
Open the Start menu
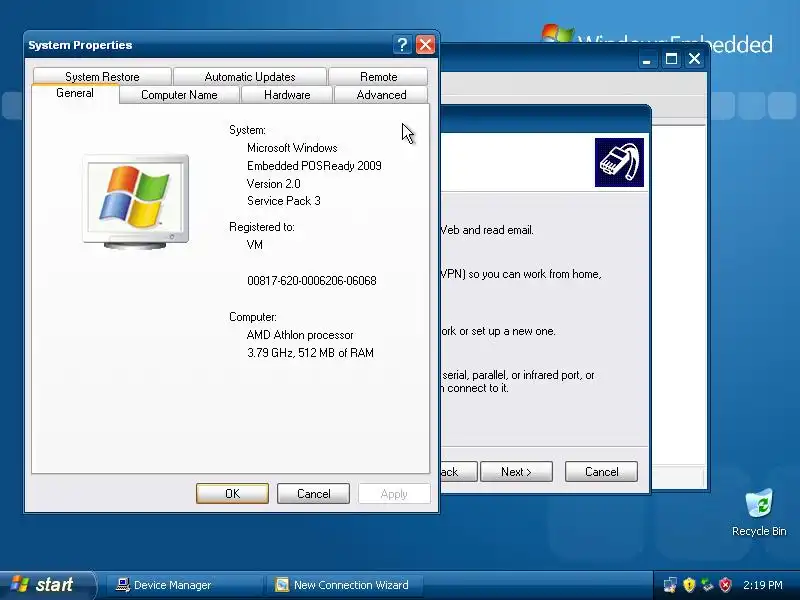click(46, 585)
